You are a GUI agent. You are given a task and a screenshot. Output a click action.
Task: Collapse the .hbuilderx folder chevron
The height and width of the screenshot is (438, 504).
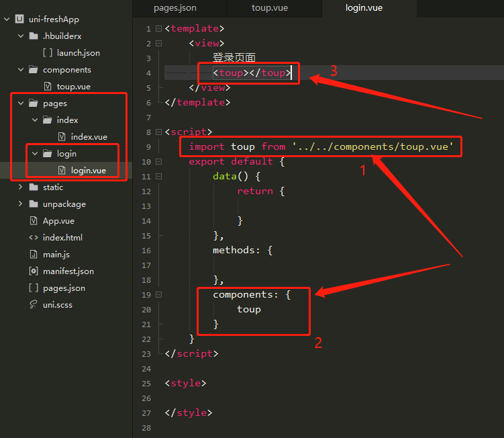click(21, 36)
